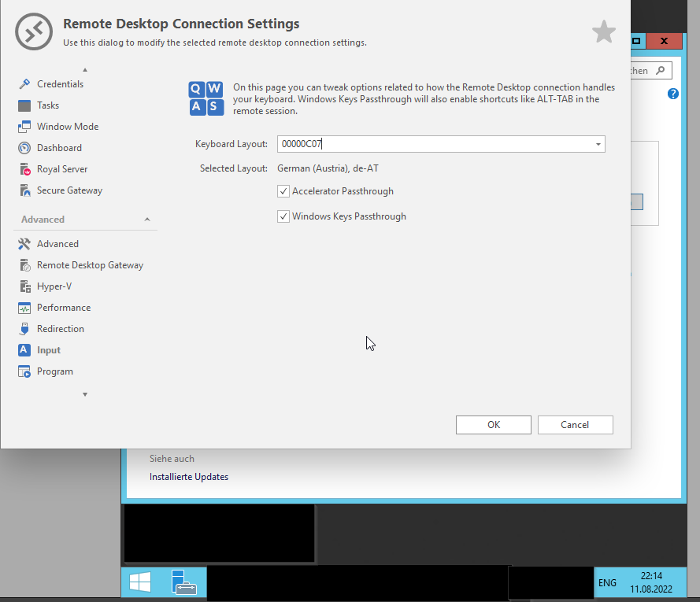Image resolution: width=700 pixels, height=602 pixels.
Task: Disable Accelerator Passthrough checkbox
Action: point(283,191)
